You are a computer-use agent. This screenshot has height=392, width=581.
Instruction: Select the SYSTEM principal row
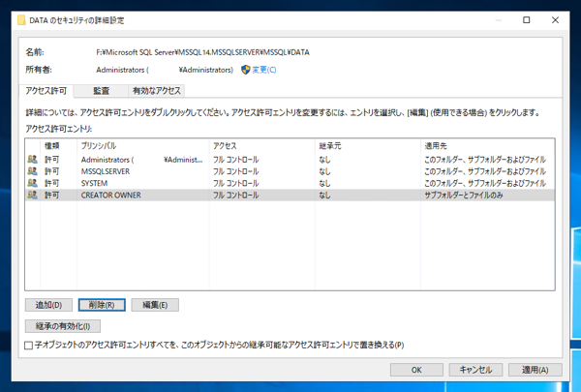290,183
